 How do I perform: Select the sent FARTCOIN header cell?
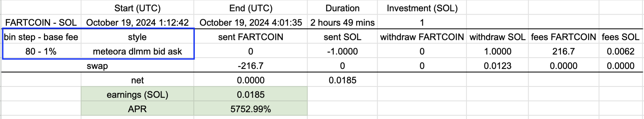point(251,37)
